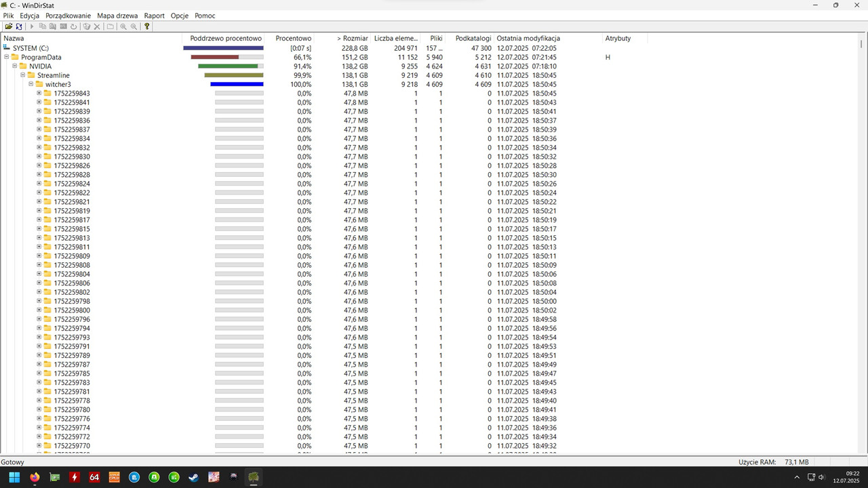Collapse the witcher3 folder
Viewport: 868px width, 488px height.
click(x=31, y=84)
